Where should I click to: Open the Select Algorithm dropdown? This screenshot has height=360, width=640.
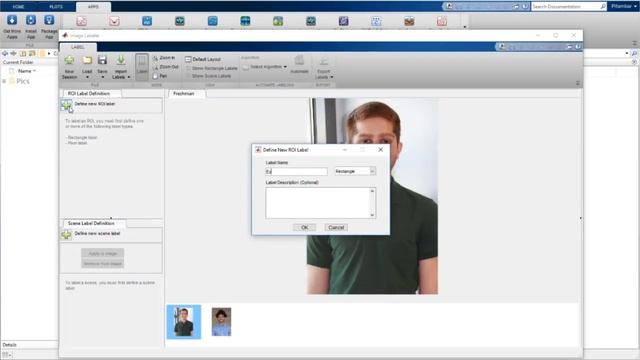click(x=265, y=67)
